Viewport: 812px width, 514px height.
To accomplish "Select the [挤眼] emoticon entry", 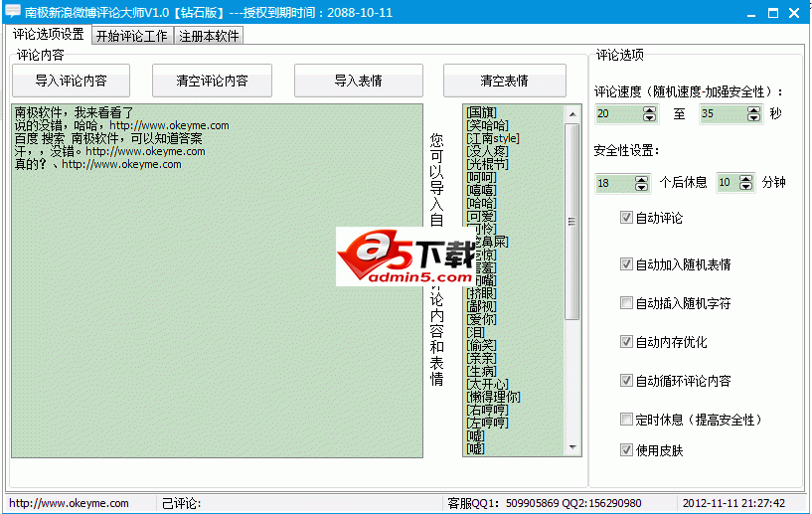I will 481,294.
